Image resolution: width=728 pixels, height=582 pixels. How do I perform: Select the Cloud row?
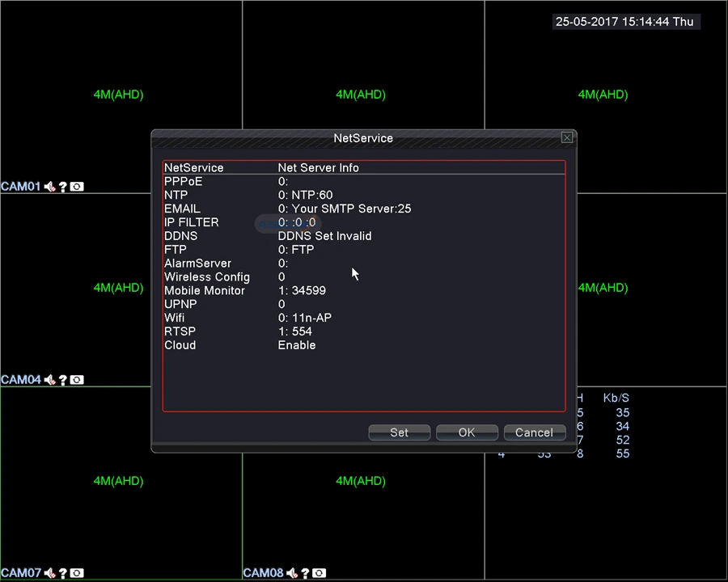[364, 345]
